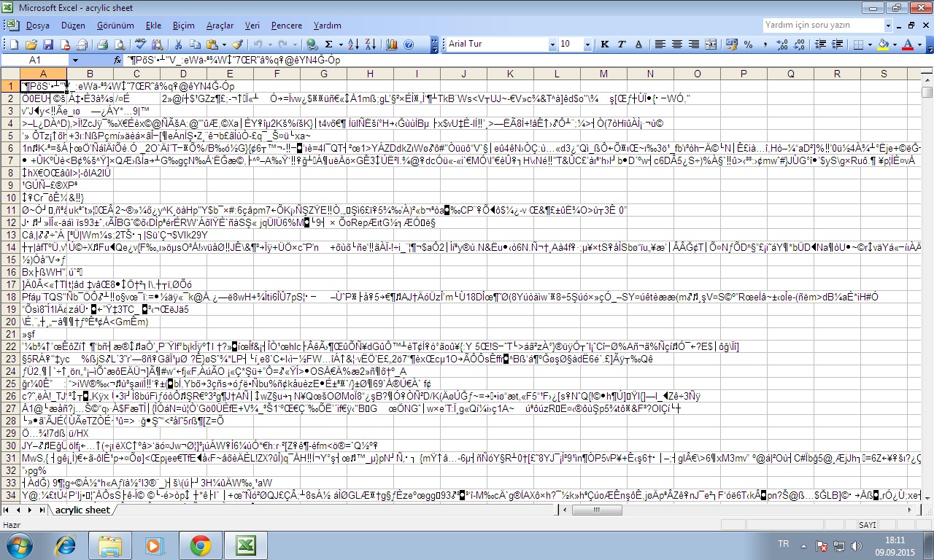Screen dimensions: 934x560
Task: Toggle italic formatting with T button
Action: coord(622,44)
